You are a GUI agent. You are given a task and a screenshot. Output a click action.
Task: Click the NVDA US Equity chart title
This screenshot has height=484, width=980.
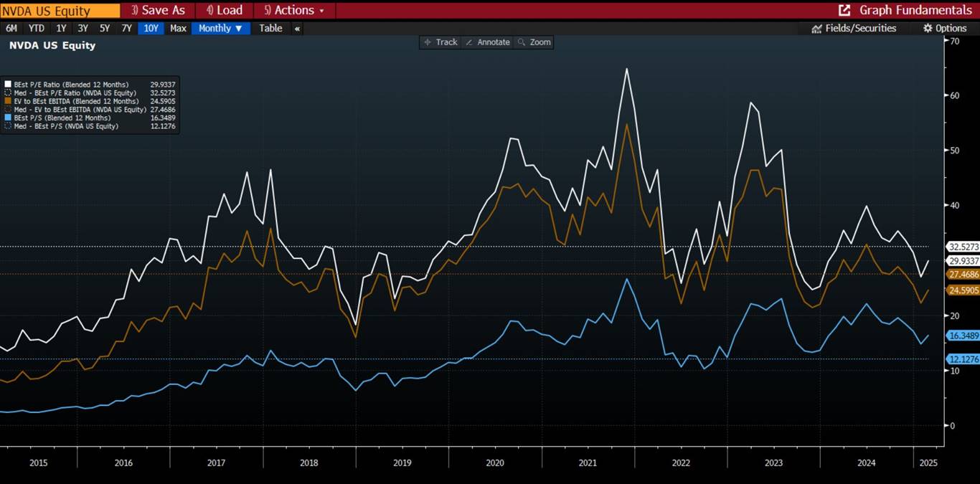coord(52,45)
